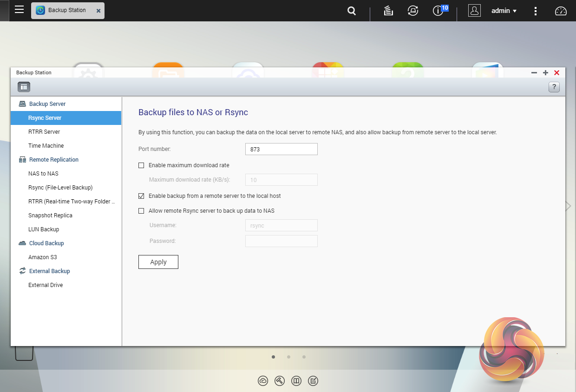Close the Backup Station taskbar tab
576x392 pixels.
tap(98, 11)
